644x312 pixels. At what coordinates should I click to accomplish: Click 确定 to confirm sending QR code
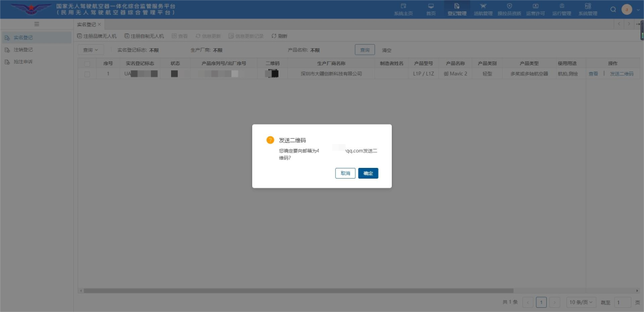pos(368,173)
